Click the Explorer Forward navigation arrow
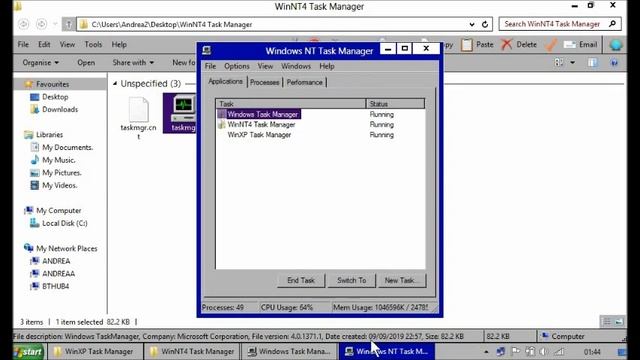Viewport: 640px width, 360px height. tap(41, 24)
